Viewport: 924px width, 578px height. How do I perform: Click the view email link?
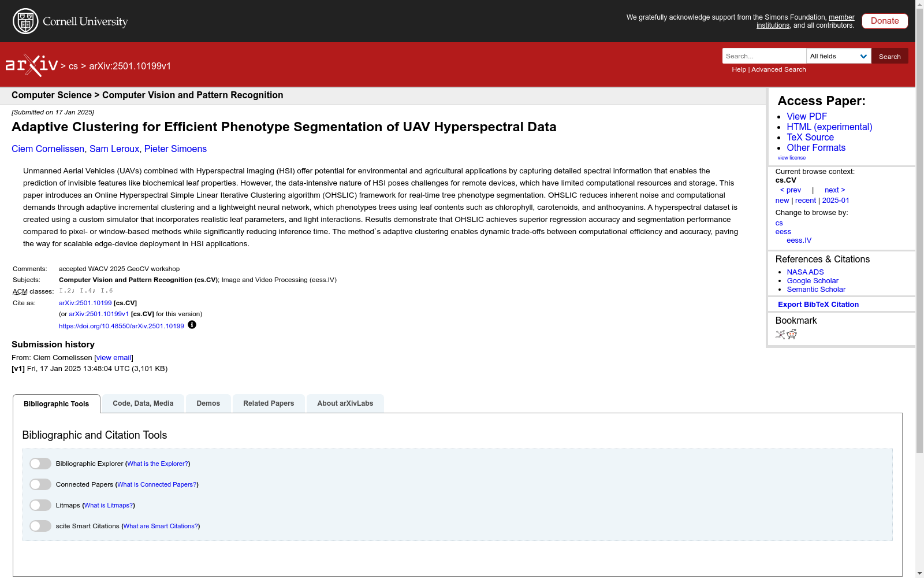(x=114, y=358)
